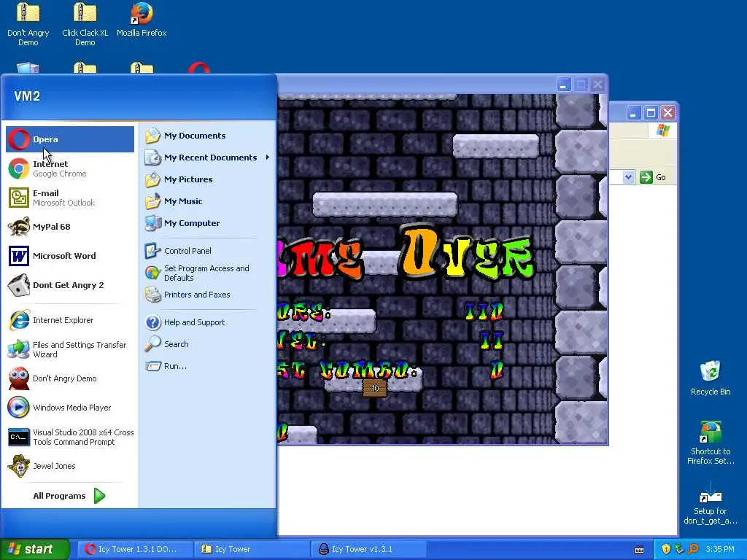Minimize the Icy Tower game window
The image size is (747, 560).
(563, 85)
